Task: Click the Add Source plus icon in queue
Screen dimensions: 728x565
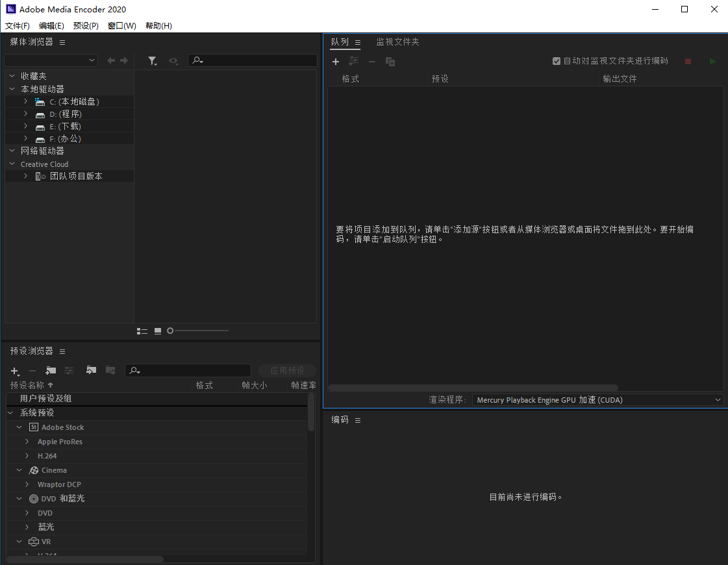Action: pyautogui.click(x=336, y=62)
